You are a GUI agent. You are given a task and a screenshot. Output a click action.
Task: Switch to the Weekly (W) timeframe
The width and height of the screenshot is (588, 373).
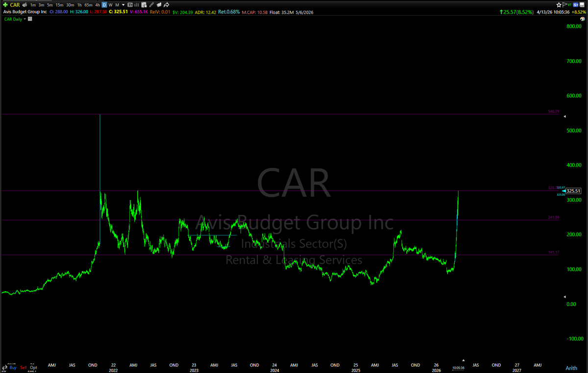(110, 5)
